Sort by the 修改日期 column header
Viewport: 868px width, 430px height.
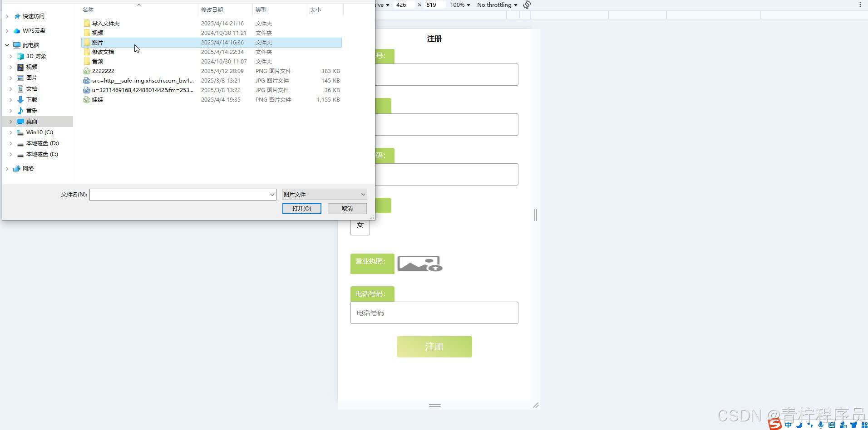tap(212, 10)
